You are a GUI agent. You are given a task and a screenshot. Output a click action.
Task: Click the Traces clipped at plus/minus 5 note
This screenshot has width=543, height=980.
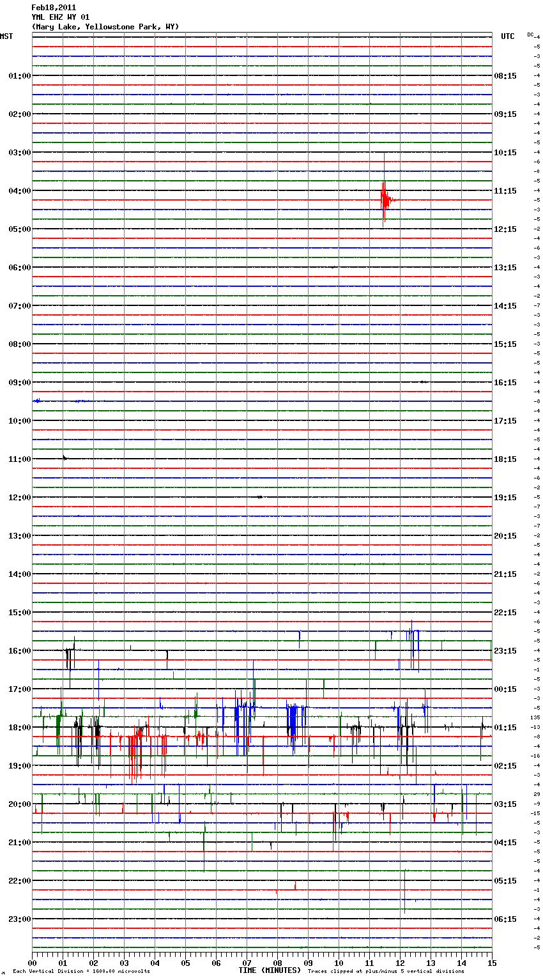386,972
